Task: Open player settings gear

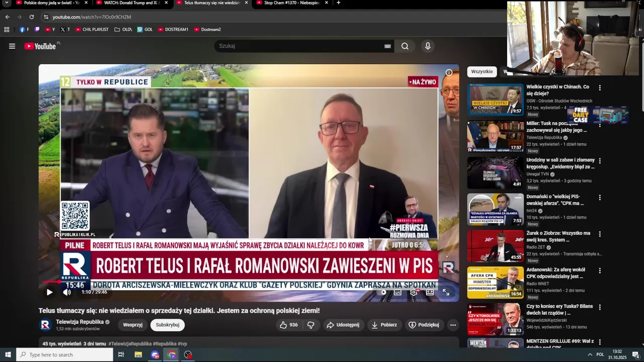Action: (x=414, y=292)
